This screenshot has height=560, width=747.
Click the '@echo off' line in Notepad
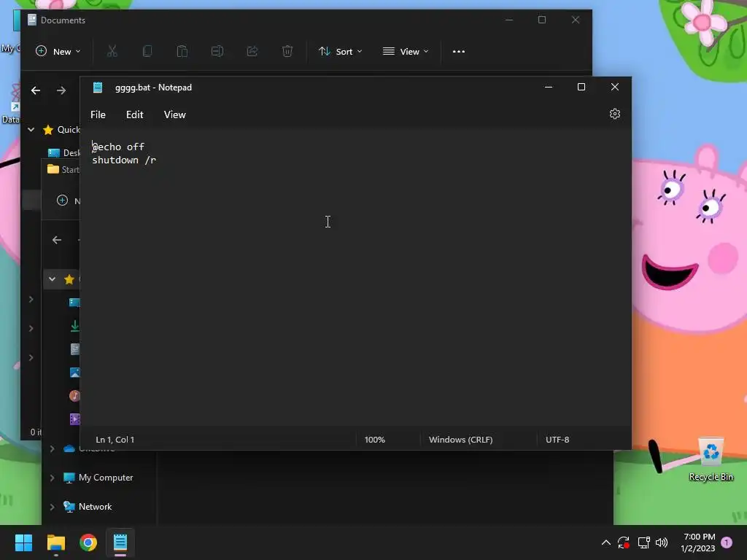tap(118, 147)
